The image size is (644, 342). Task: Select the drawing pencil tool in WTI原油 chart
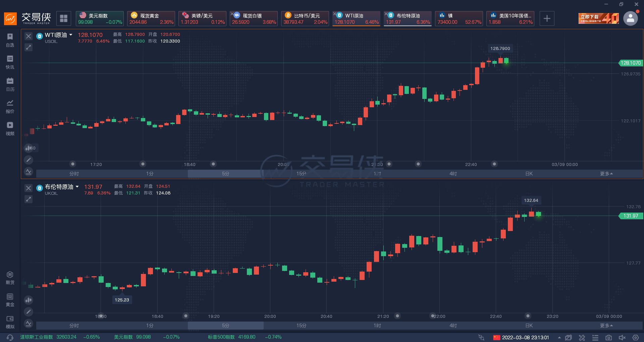coord(29,160)
